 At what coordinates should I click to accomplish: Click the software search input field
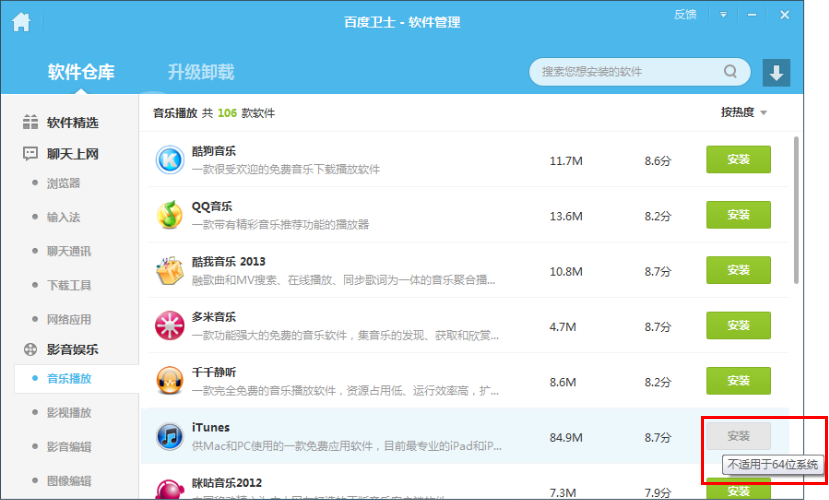(625, 72)
